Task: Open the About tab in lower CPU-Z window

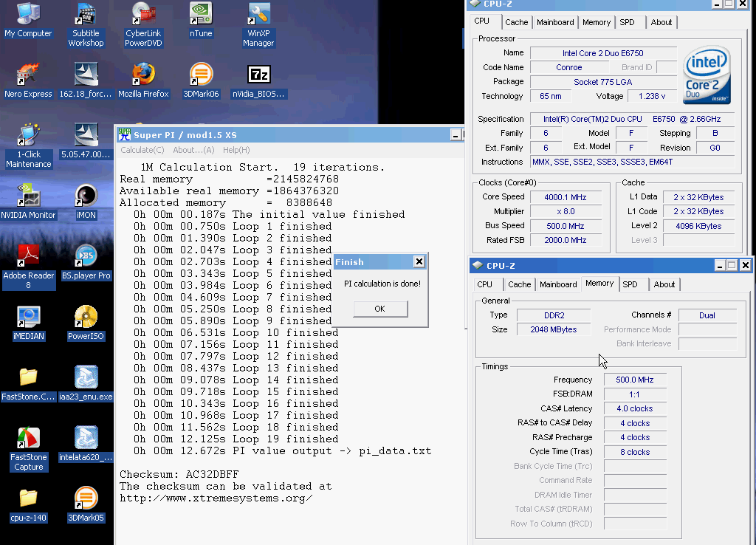Action: coord(664,284)
